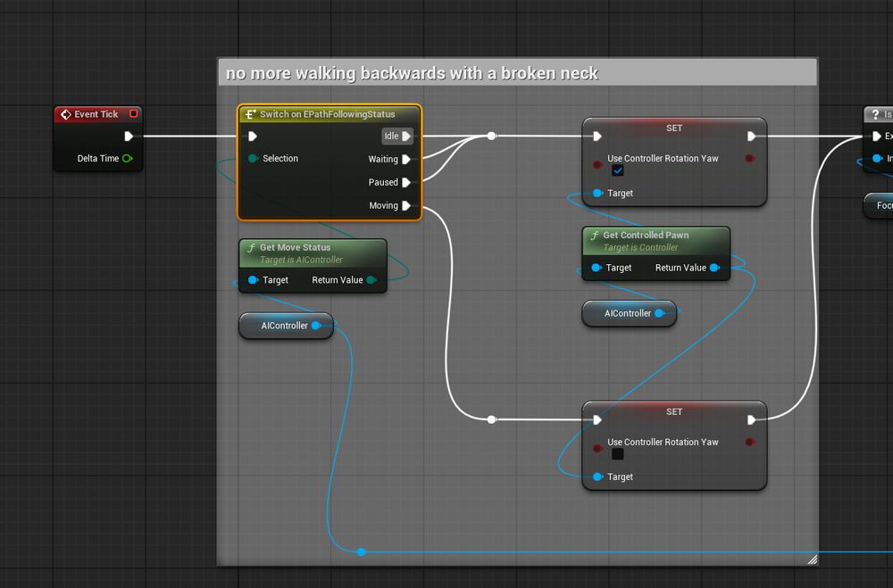
Task: Click the upper SET node execution input pin
Action: coord(597,136)
